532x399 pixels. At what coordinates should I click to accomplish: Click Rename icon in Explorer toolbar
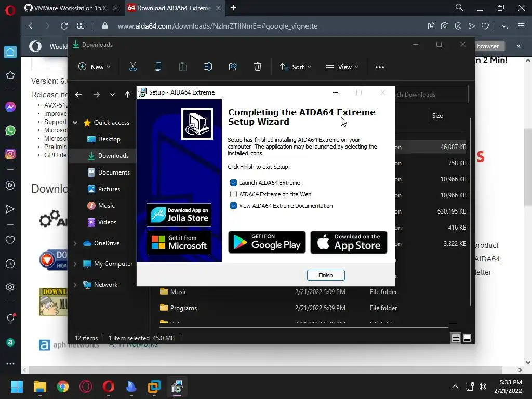208,67
